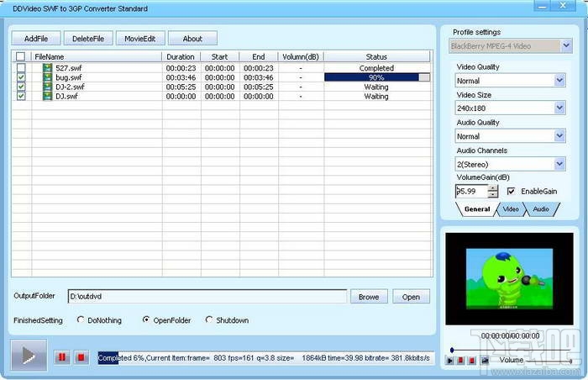
Task: Play preview in the video player
Action: (x=450, y=361)
